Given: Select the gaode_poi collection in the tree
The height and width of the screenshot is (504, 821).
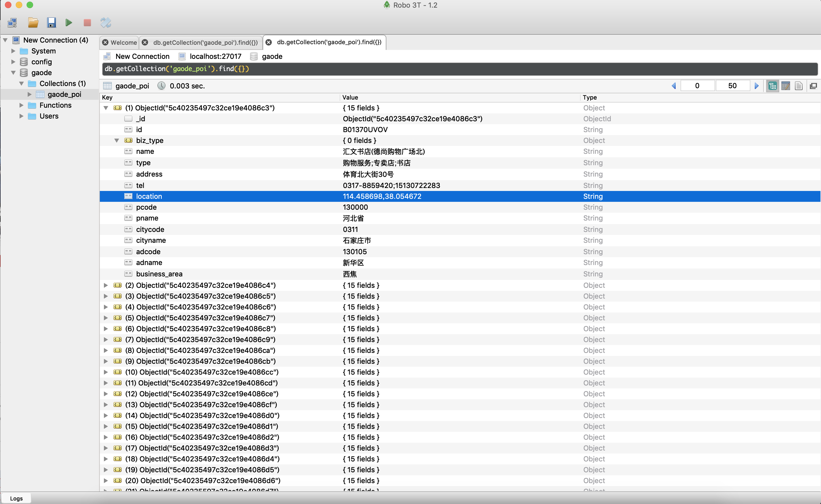Looking at the screenshot, I should 64,94.
